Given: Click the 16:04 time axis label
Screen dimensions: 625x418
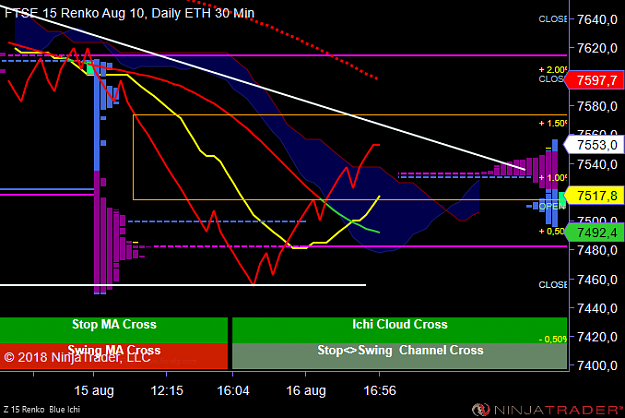Looking at the screenshot, I should 233,391.
